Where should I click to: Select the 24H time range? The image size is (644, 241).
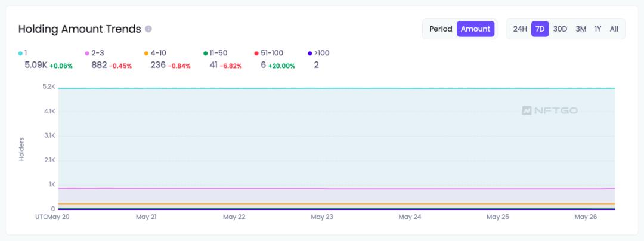(x=520, y=29)
